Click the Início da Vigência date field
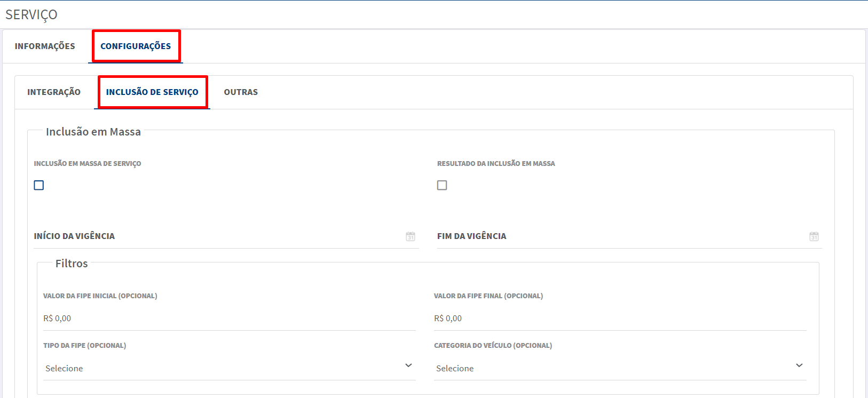Viewport: 868px width, 398px height. coord(226,236)
